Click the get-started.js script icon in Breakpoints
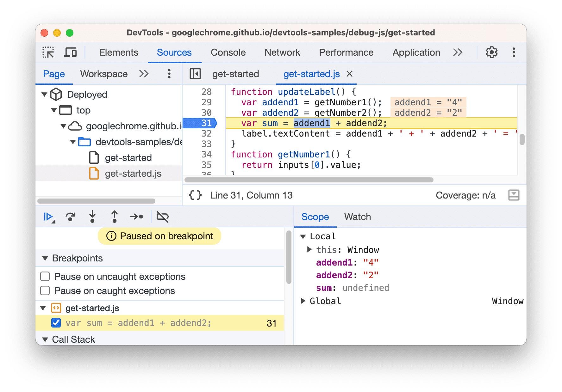Screen dimensions: 562x392 click(56, 308)
